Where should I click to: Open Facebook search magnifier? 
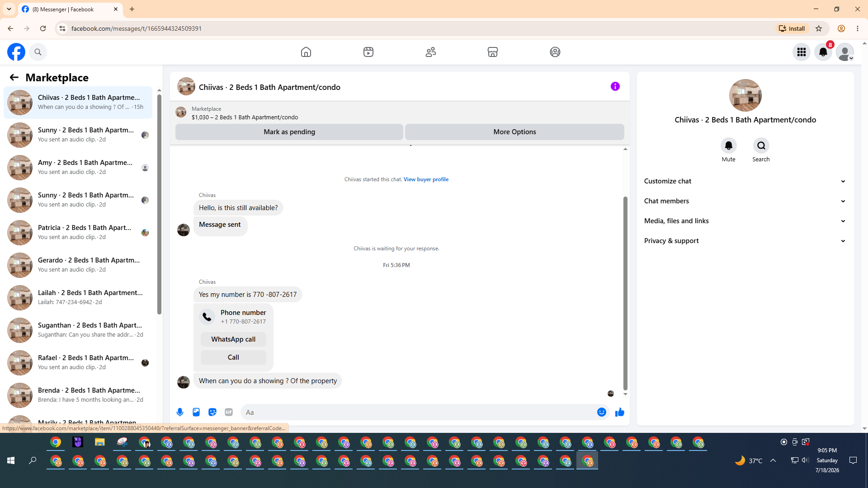[x=38, y=52]
